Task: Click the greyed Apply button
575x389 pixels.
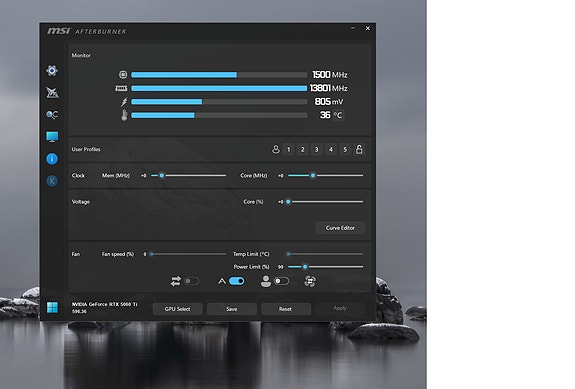Action: click(x=340, y=308)
